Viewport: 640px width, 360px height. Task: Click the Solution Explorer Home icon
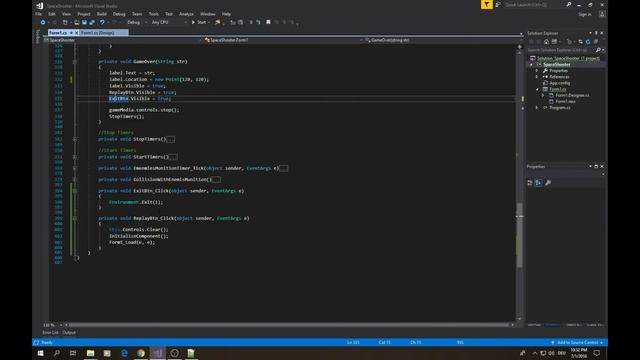[x=546, y=42]
